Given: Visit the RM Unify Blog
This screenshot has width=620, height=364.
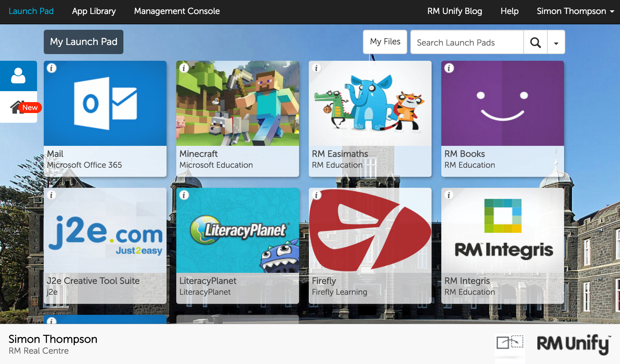Looking at the screenshot, I should click(x=455, y=11).
